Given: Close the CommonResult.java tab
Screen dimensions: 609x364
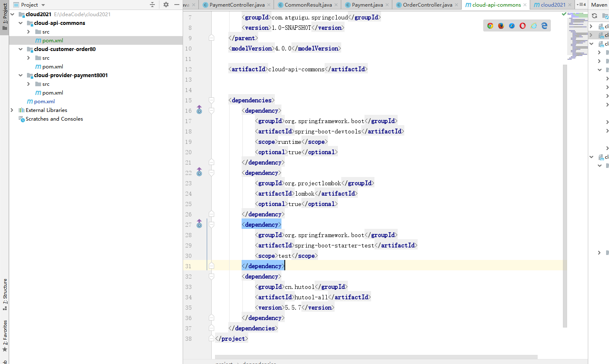Looking at the screenshot, I should (x=336, y=5).
